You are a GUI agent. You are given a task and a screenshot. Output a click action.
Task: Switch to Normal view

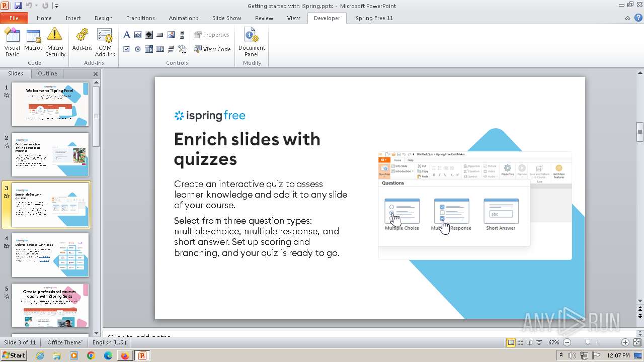511,342
